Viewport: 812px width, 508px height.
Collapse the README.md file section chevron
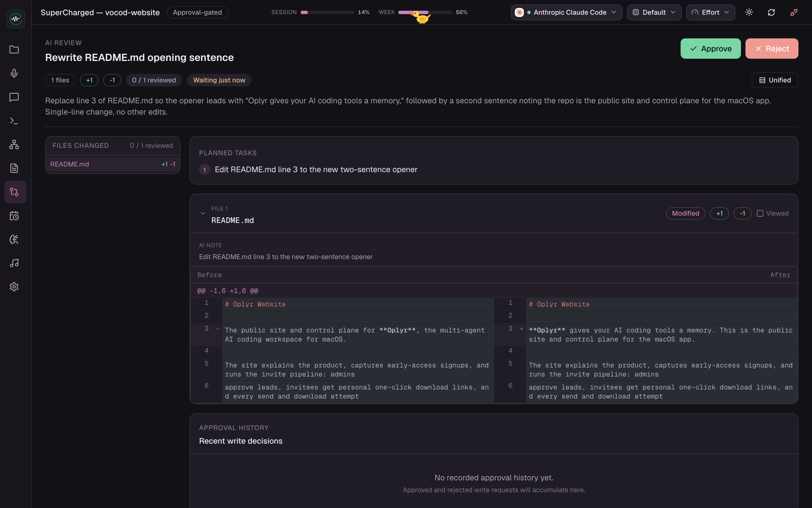203,213
